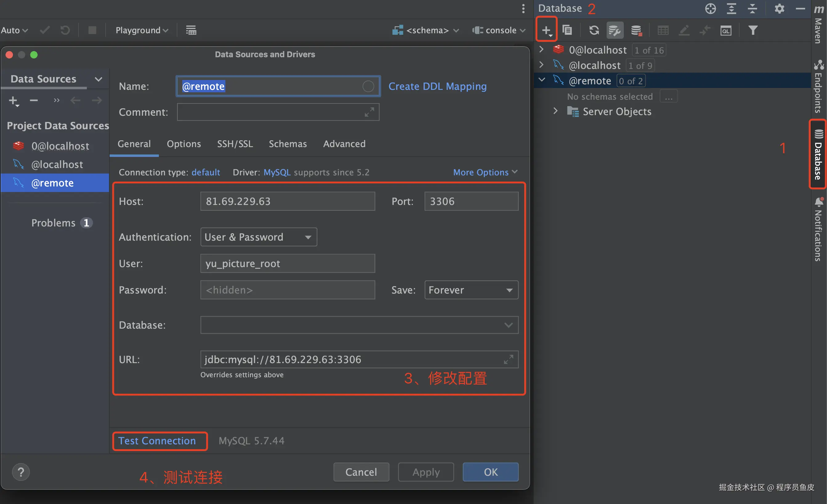Switch to the SSH/SSL tab
The height and width of the screenshot is (504, 827).
[x=235, y=144]
